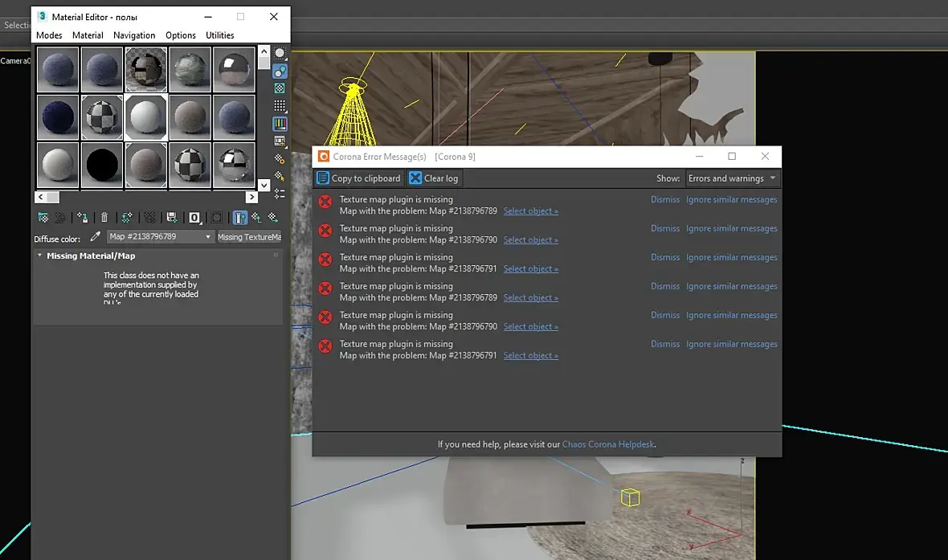
Task: Dismiss the first error message
Action: [665, 199]
